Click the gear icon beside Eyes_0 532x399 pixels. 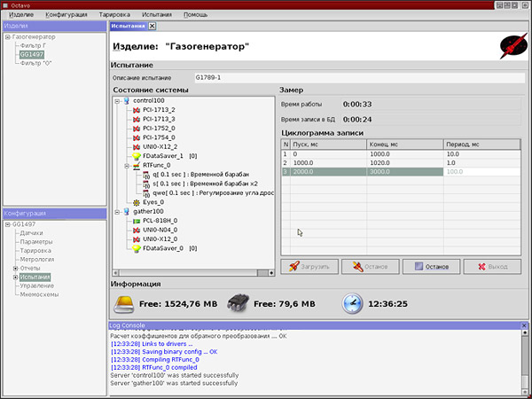pyautogui.click(x=137, y=202)
